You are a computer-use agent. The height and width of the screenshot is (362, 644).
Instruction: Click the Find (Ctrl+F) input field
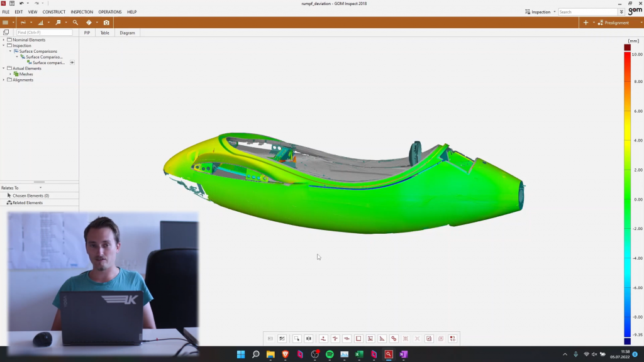44,33
